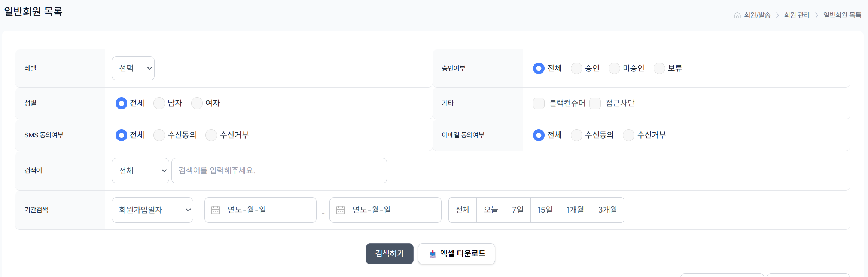Open the 레벨 선택 dropdown
This screenshot has height=277, width=868.
tap(133, 68)
